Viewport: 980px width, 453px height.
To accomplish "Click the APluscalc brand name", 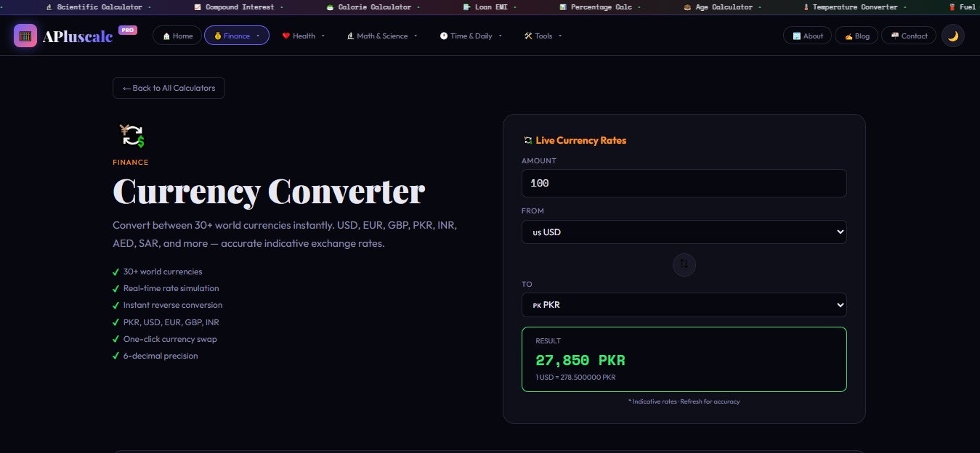I will (78, 36).
